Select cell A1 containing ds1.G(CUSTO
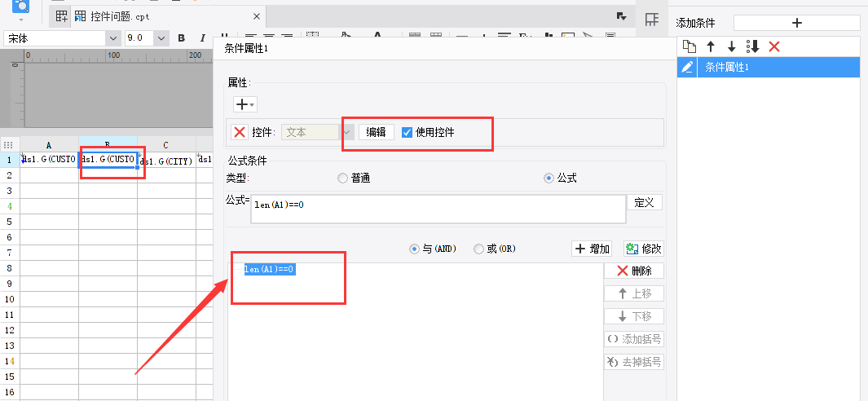 (49, 160)
